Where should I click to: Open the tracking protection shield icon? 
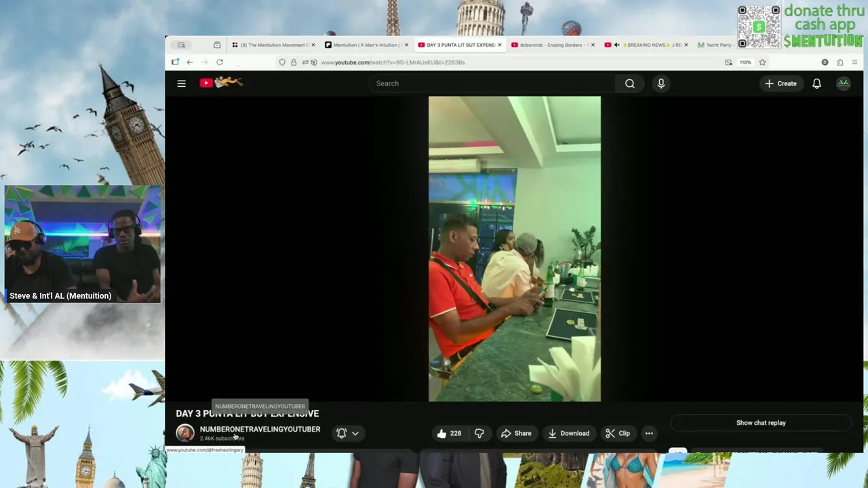coord(282,62)
